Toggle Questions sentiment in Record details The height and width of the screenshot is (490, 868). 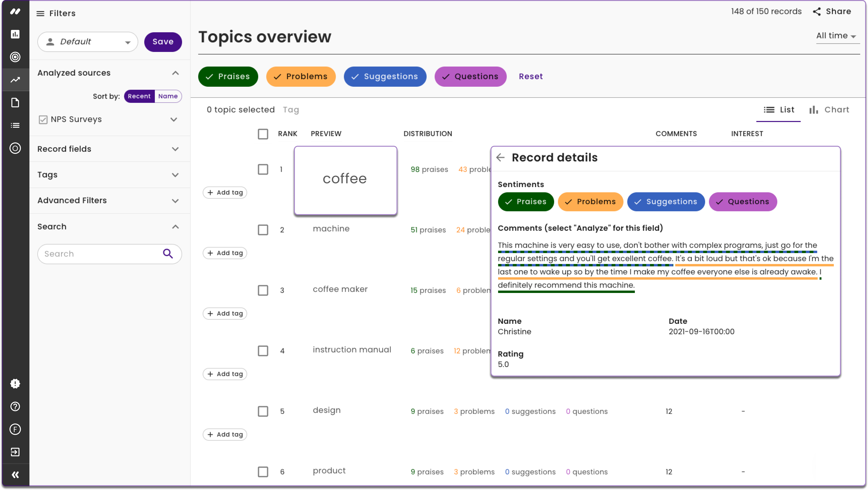[743, 202]
